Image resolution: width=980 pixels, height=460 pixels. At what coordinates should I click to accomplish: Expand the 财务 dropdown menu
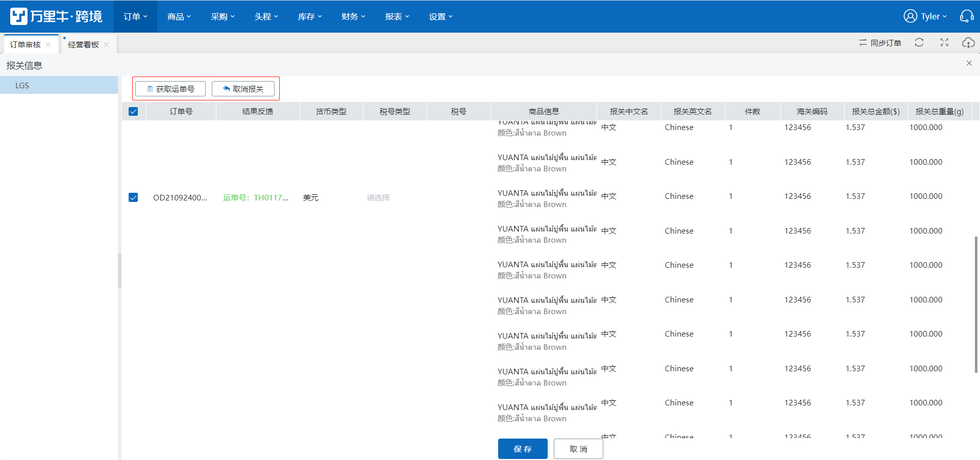tap(353, 16)
